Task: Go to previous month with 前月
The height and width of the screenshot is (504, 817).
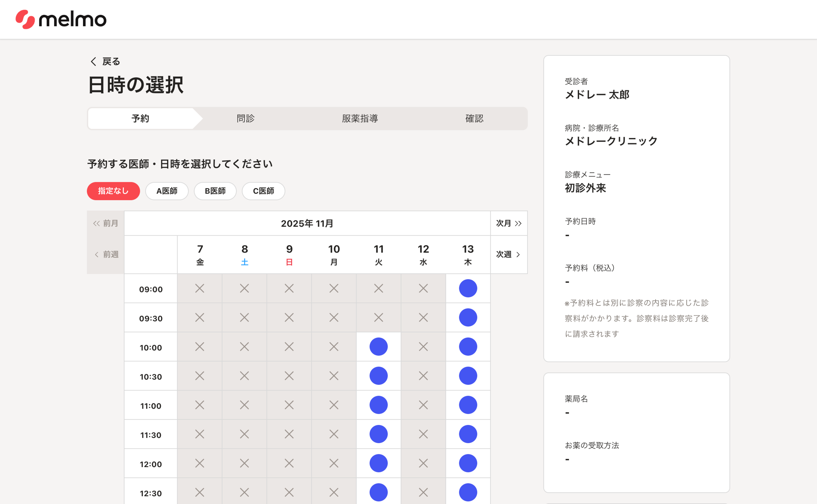Action: pos(105,223)
